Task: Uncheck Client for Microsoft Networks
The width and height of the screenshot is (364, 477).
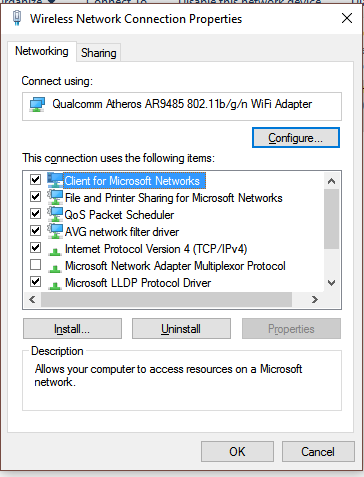Action: point(35,180)
